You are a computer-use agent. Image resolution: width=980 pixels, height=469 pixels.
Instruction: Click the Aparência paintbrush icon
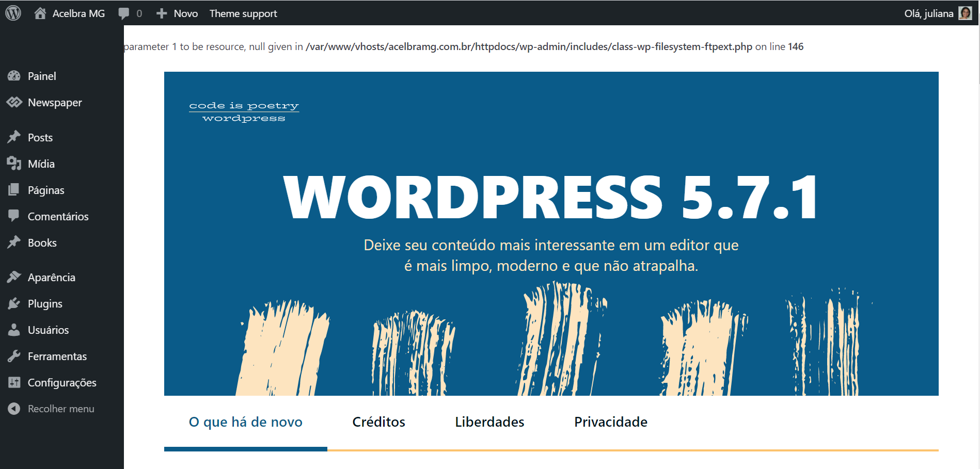[x=14, y=277]
